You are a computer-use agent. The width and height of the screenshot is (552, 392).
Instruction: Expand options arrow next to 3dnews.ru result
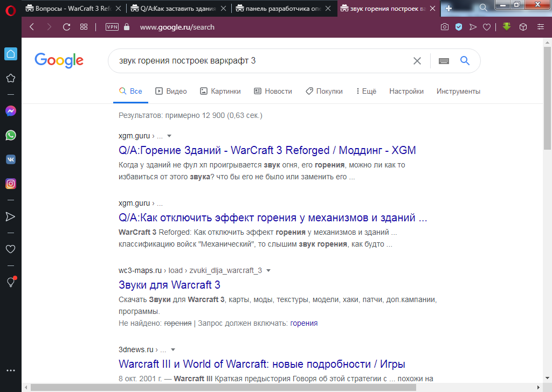tap(173, 350)
